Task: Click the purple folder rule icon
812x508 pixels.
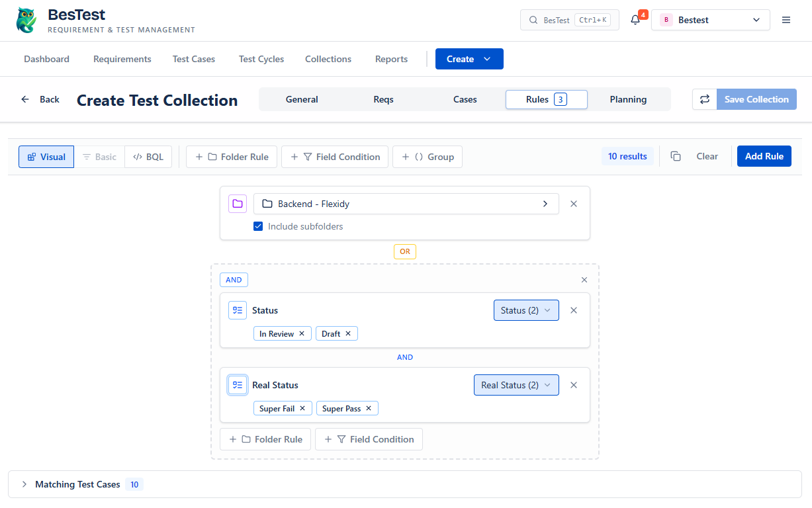Action: coord(238,204)
